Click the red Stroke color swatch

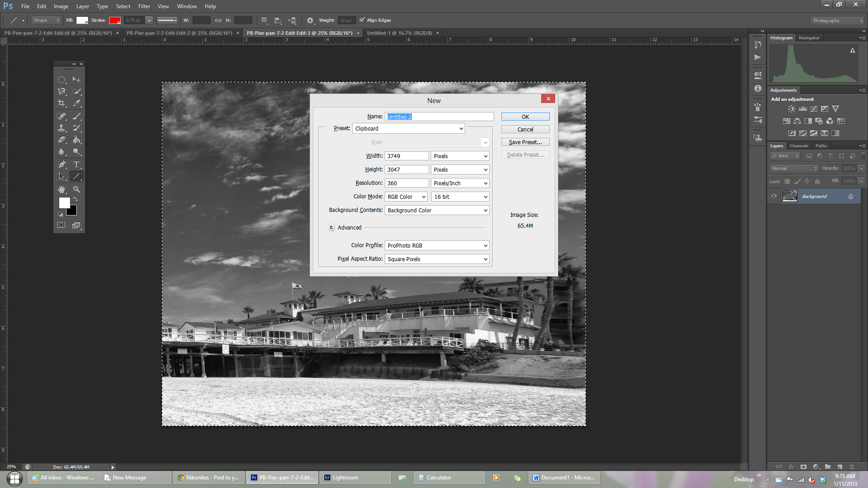114,20
